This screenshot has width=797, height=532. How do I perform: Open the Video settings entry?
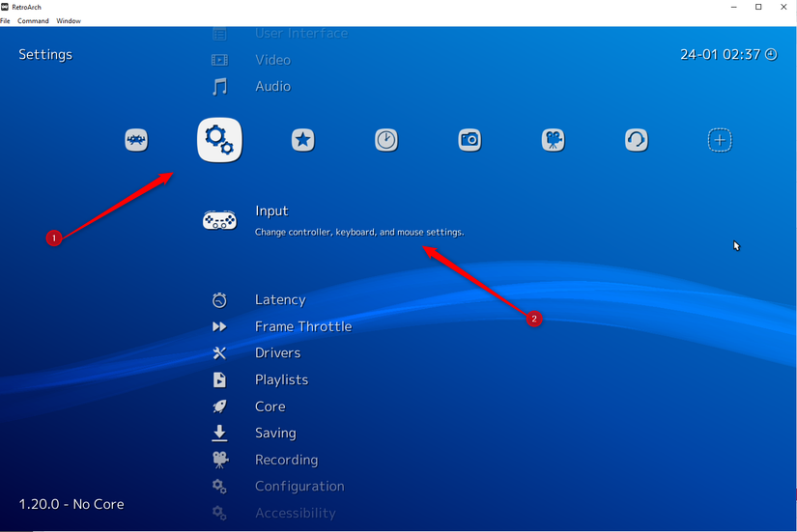coord(273,60)
